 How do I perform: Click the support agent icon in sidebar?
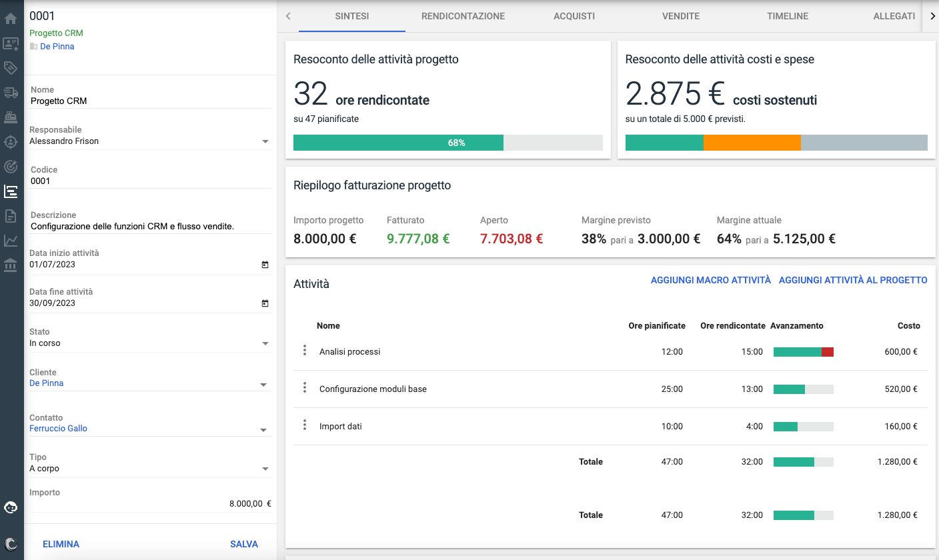(11, 508)
